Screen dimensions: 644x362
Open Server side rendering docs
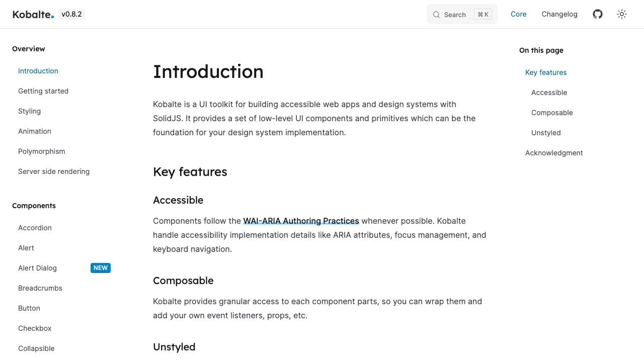click(x=54, y=171)
